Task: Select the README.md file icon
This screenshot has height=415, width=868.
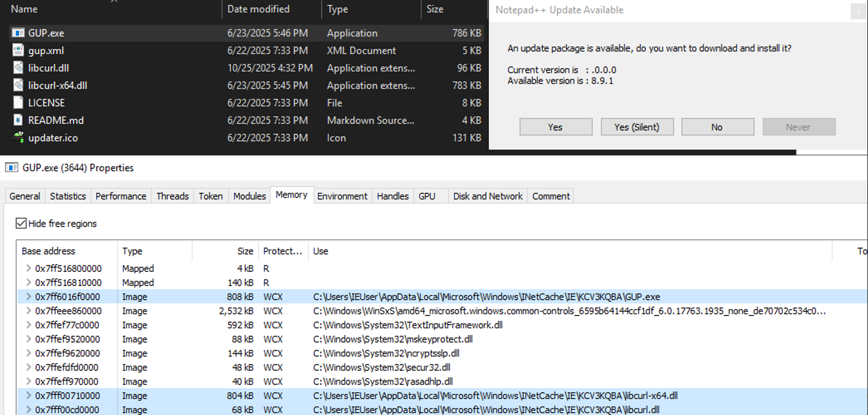Action: click(18, 120)
